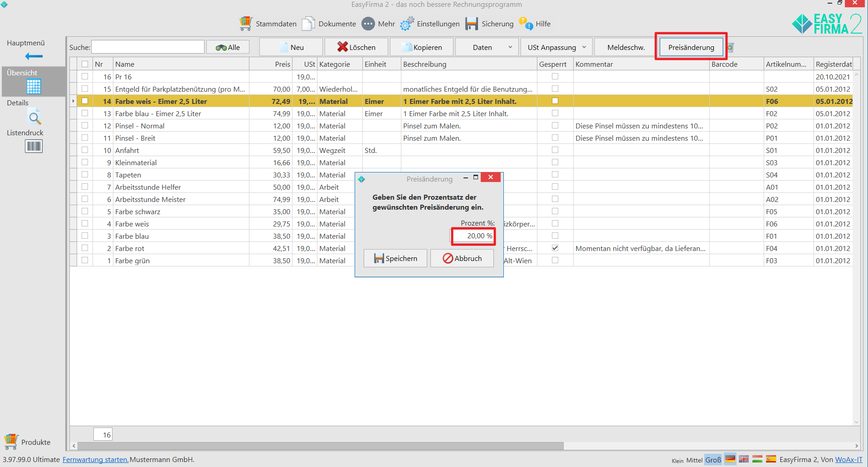The width and height of the screenshot is (868, 467).
Task: Open Einstellungen menu
Action: 438,24
